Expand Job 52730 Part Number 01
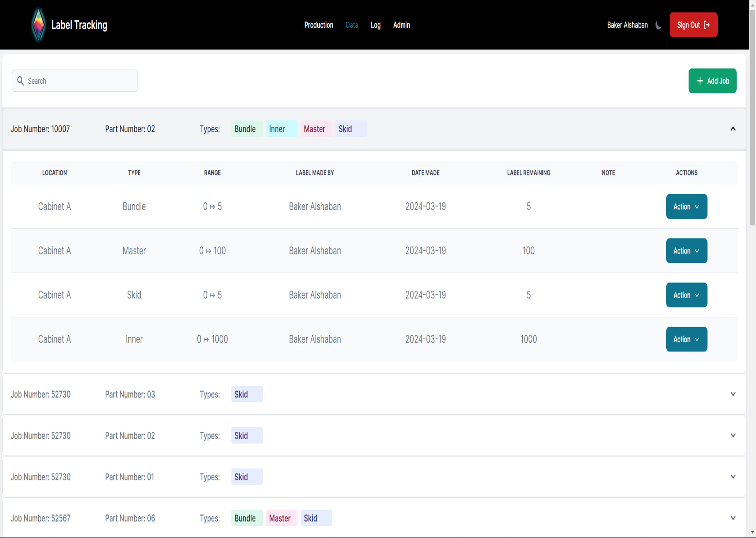 pyautogui.click(x=733, y=476)
